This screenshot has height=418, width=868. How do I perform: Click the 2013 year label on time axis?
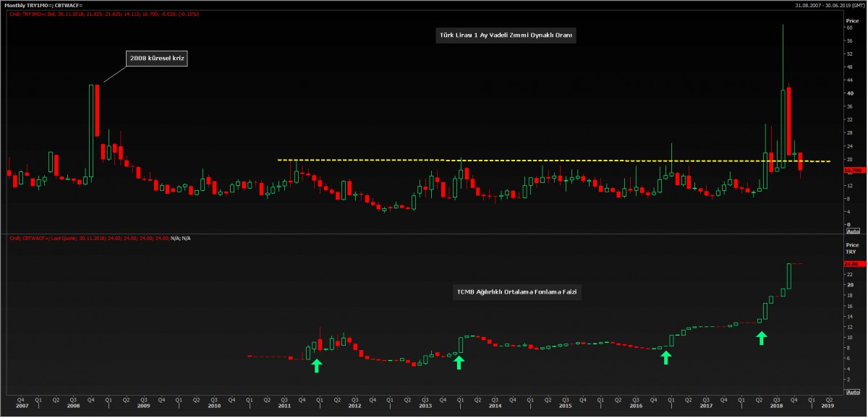(x=425, y=406)
